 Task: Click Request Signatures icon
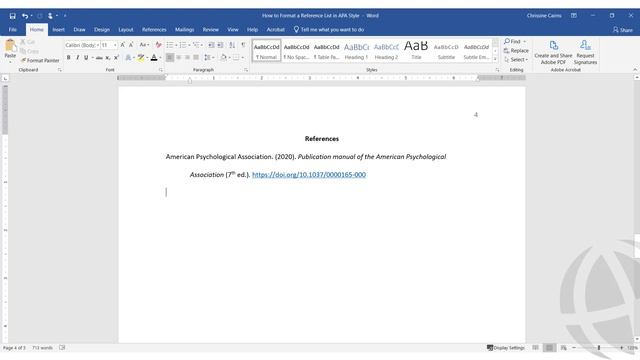click(x=585, y=52)
